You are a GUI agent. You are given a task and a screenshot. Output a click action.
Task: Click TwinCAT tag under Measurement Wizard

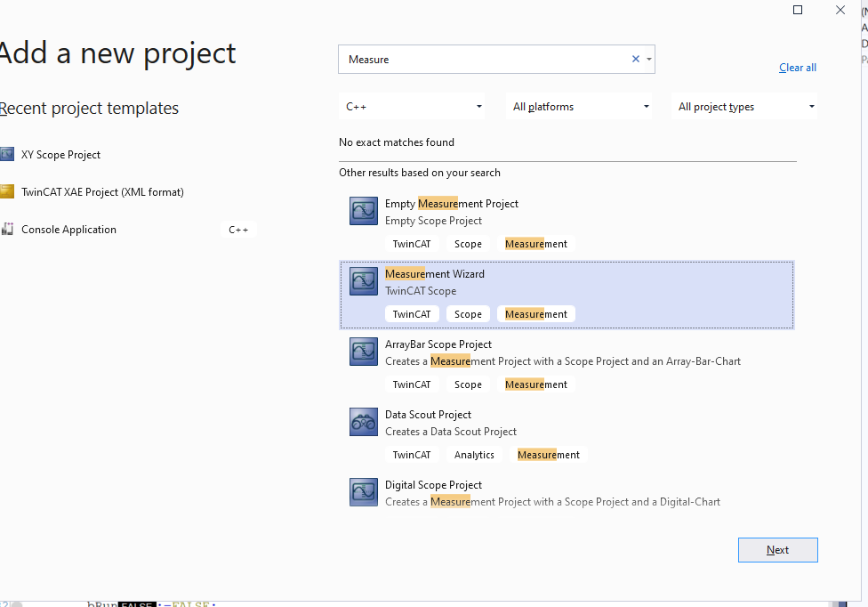(x=412, y=314)
